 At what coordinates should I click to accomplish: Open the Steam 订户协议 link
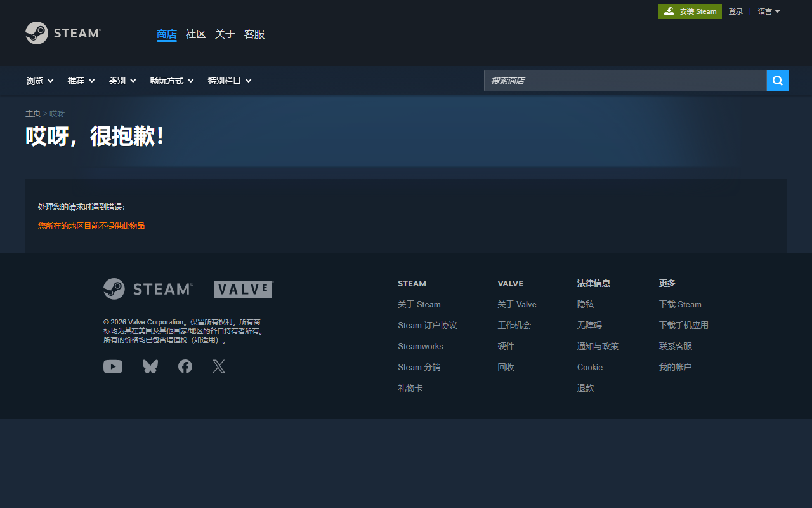(428, 326)
